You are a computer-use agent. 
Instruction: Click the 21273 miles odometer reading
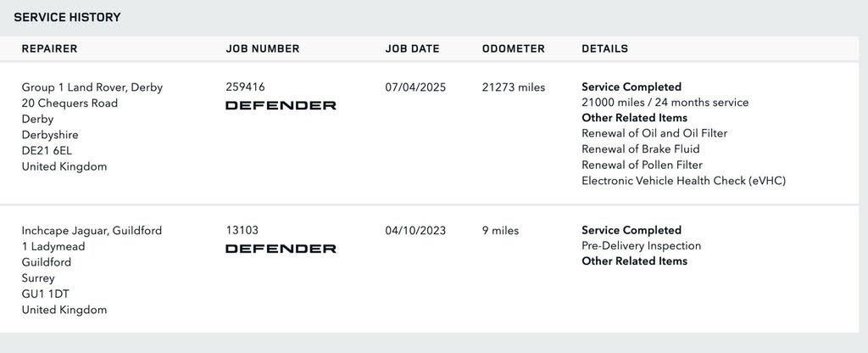click(x=513, y=87)
